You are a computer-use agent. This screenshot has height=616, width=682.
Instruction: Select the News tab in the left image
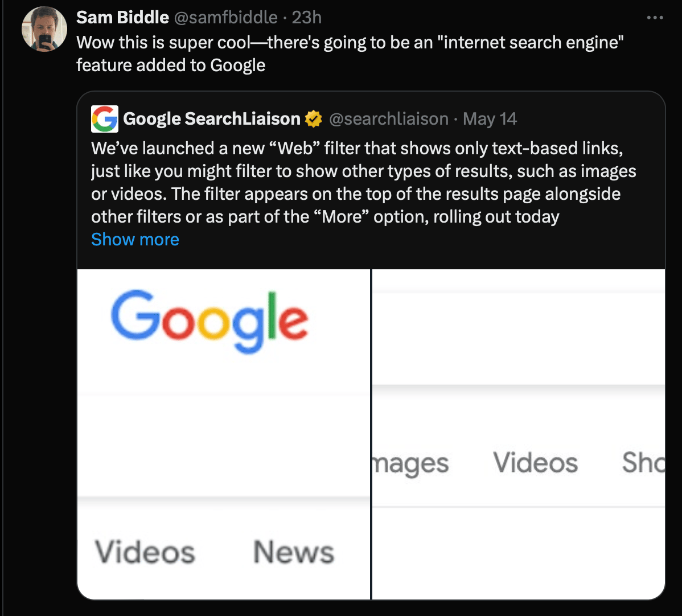[294, 552]
